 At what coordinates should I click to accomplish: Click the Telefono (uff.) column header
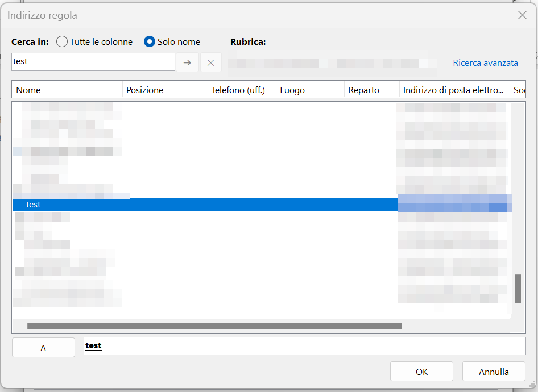242,90
